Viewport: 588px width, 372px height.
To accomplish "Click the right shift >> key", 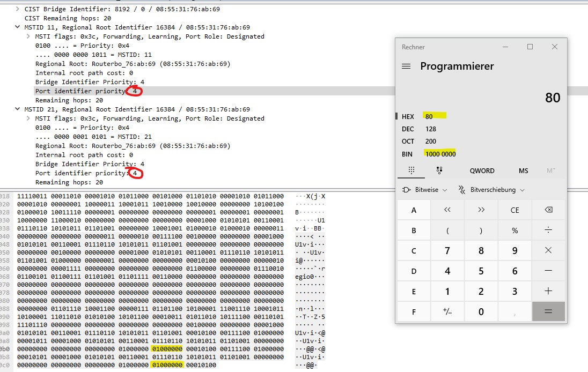I will 481,210.
